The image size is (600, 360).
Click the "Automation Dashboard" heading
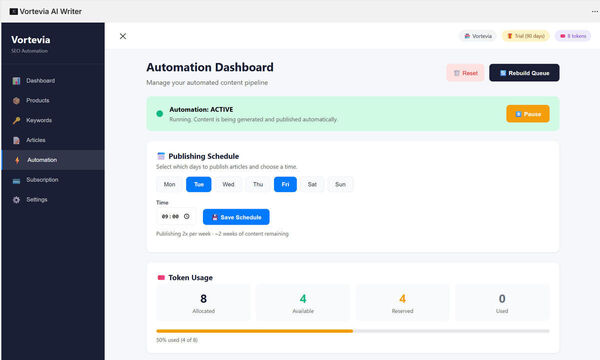(x=210, y=67)
